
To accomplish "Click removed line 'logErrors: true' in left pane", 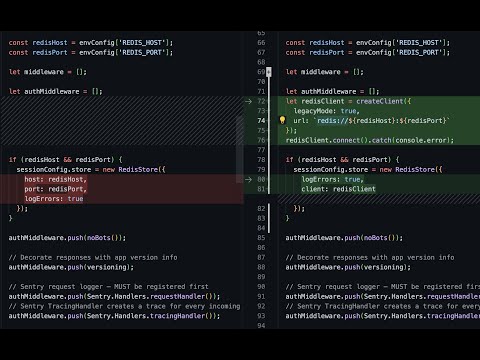I will click(54, 199).
